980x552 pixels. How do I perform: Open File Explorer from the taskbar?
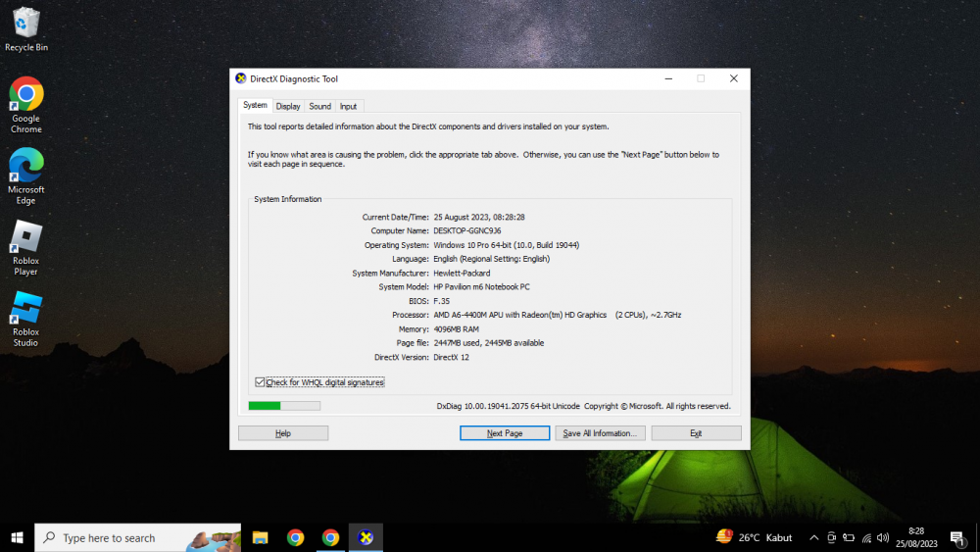[260, 537]
